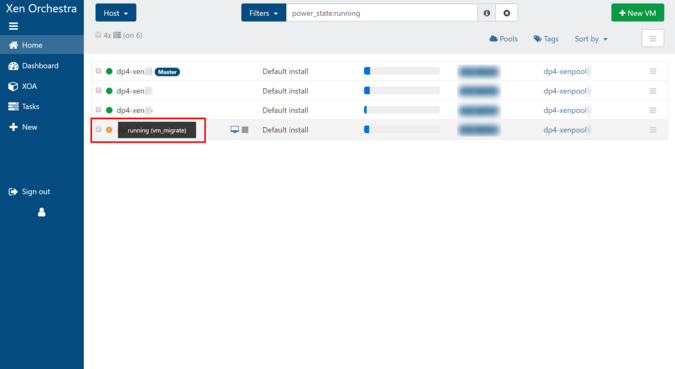Expand the Sort by dropdown
Image resolution: width=675 pixels, height=369 pixels.
[591, 39]
